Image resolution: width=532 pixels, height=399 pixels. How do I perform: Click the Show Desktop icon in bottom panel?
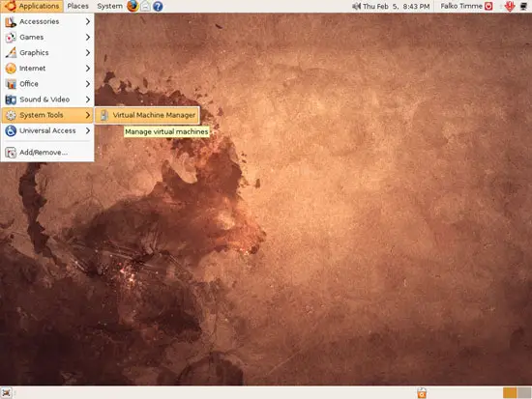pos(7,393)
